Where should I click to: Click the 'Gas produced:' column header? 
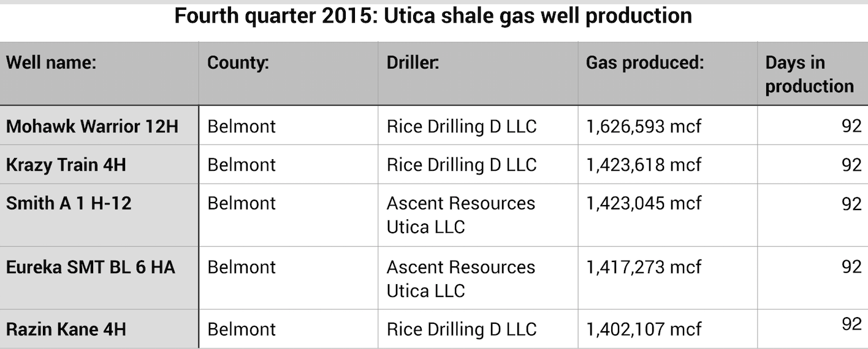pos(644,62)
